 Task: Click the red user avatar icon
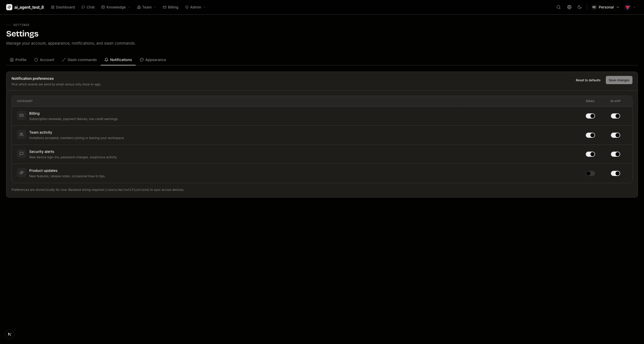click(628, 7)
